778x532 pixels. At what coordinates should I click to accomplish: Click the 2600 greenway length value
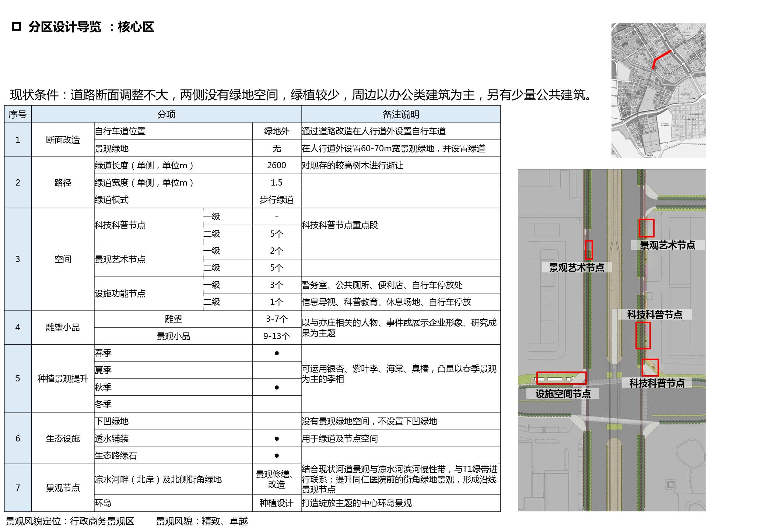pyautogui.click(x=277, y=165)
